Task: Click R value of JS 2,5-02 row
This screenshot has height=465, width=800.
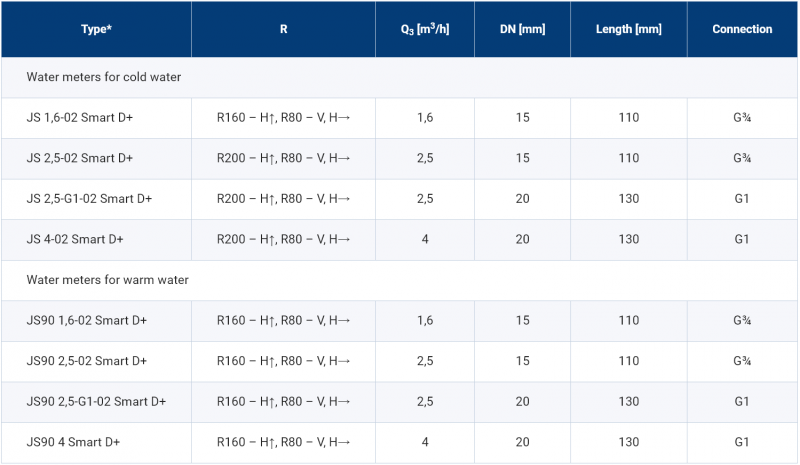Action: 284,158
